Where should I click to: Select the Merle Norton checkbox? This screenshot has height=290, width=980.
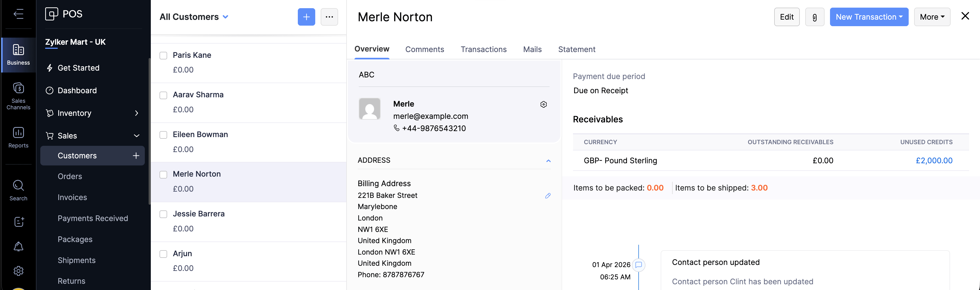[163, 174]
